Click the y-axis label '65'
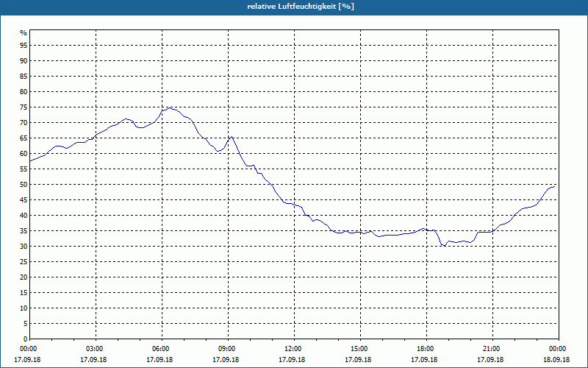Screen dimensions: 588x368 pyautogui.click(x=24, y=138)
